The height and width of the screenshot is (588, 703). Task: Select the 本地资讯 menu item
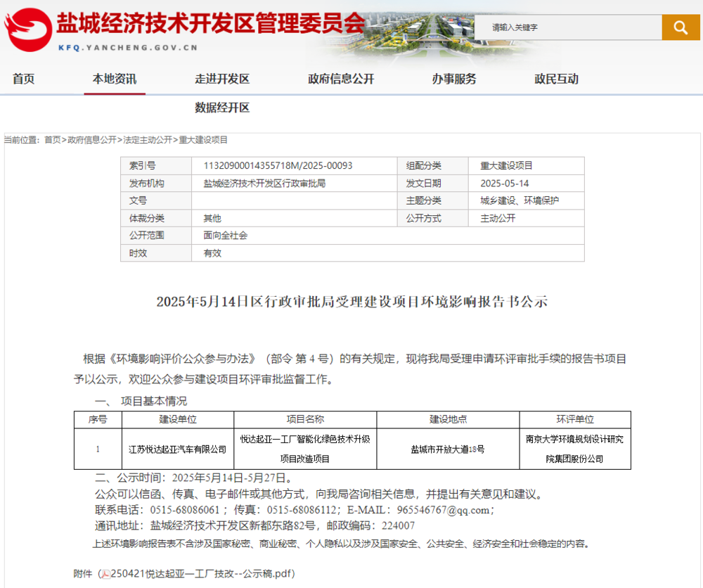115,79
